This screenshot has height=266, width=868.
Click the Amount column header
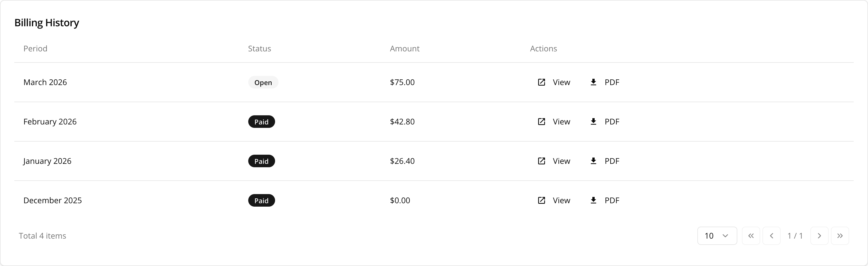(x=404, y=48)
